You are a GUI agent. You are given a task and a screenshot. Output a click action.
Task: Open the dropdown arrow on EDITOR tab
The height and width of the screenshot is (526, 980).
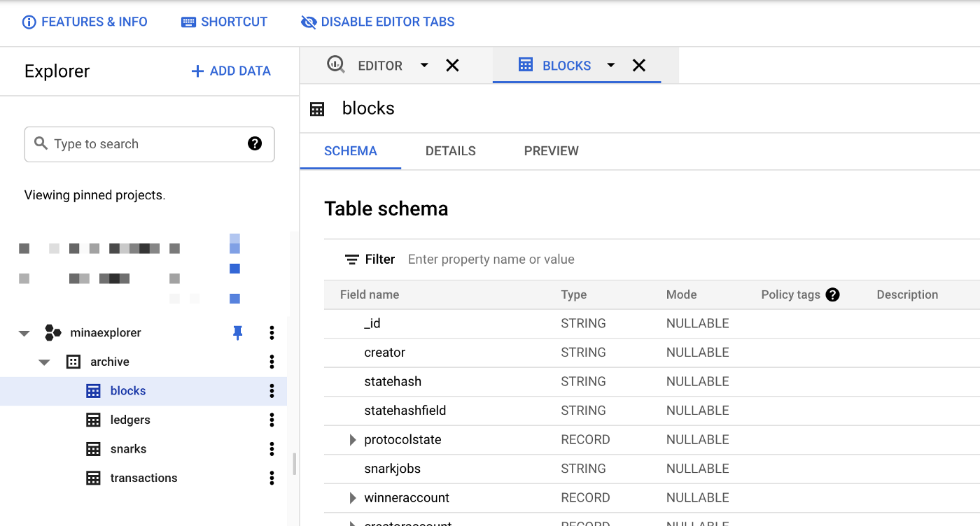[x=424, y=65]
